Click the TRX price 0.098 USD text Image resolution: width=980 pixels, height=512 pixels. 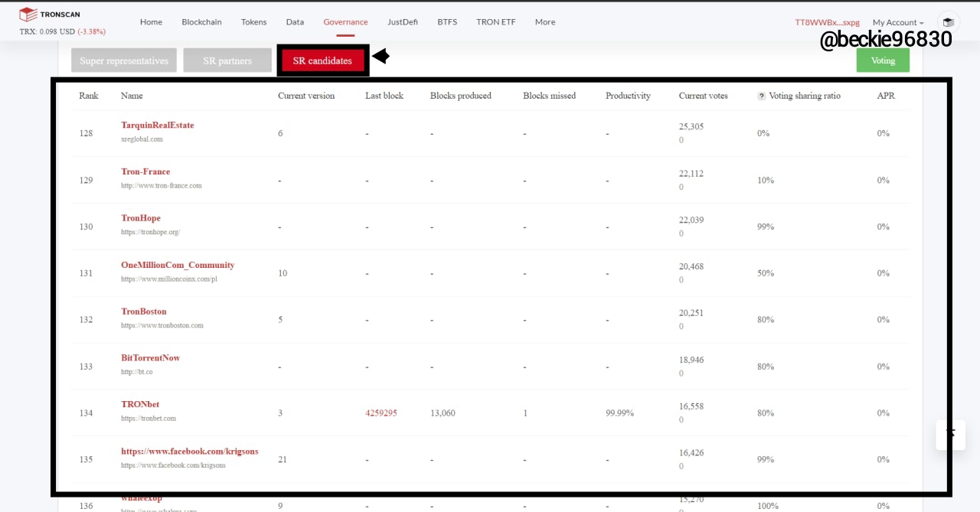(47, 32)
